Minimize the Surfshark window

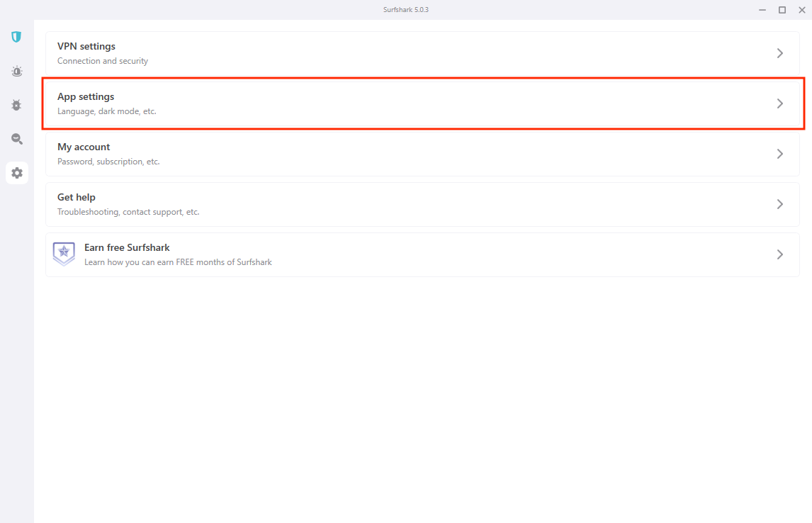(x=762, y=10)
